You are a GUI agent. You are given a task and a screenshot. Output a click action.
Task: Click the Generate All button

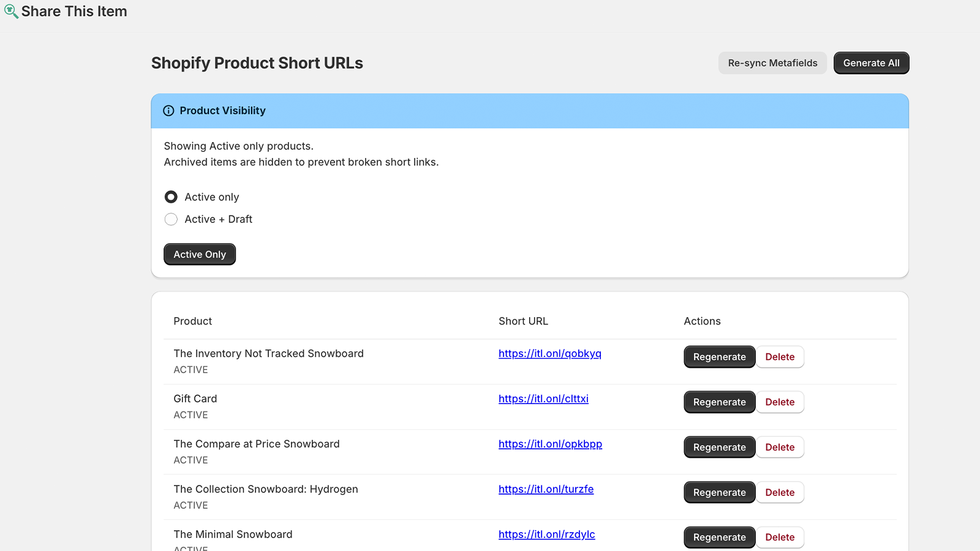871,63
